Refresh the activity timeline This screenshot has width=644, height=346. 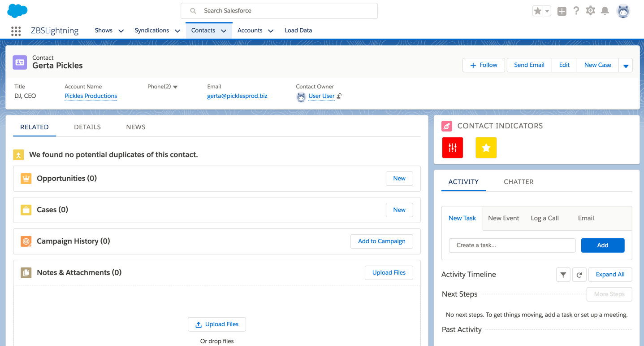point(579,275)
